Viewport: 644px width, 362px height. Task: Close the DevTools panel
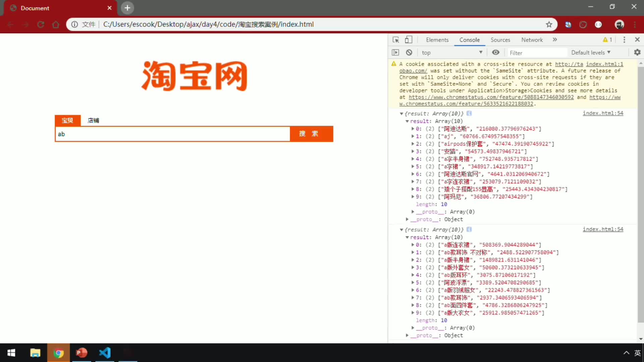click(x=637, y=40)
